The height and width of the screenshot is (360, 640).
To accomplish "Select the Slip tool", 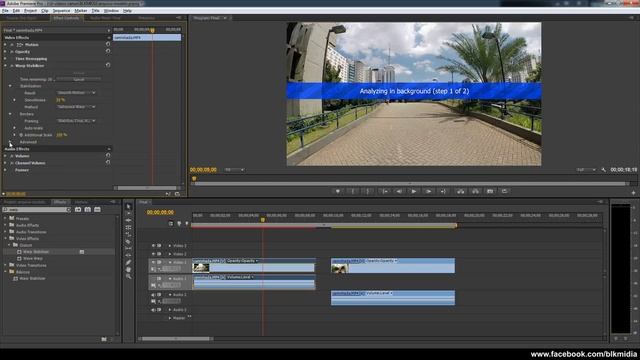I will (128, 248).
